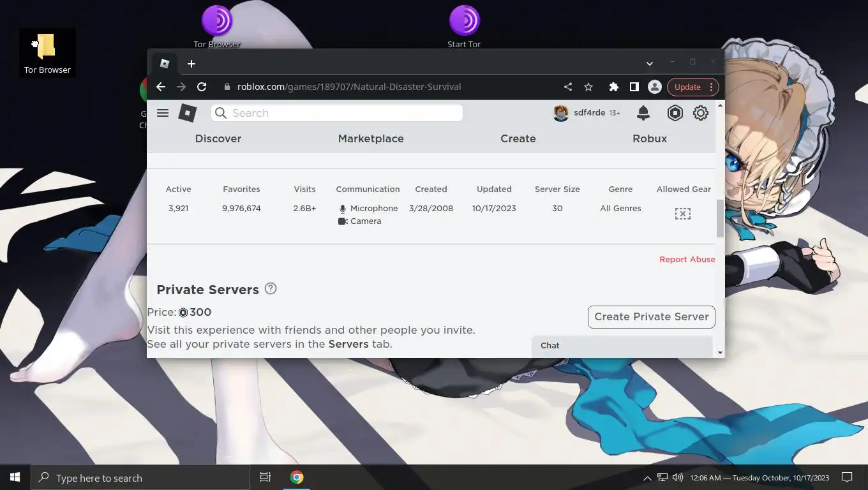868x490 pixels.
Task: Expand the Chat panel header
Action: (622, 345)
